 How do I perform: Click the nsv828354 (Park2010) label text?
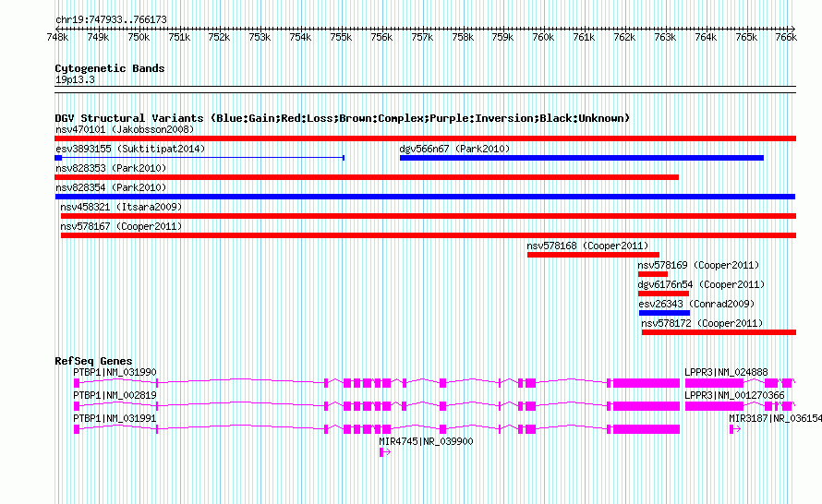tap(111, 187)
